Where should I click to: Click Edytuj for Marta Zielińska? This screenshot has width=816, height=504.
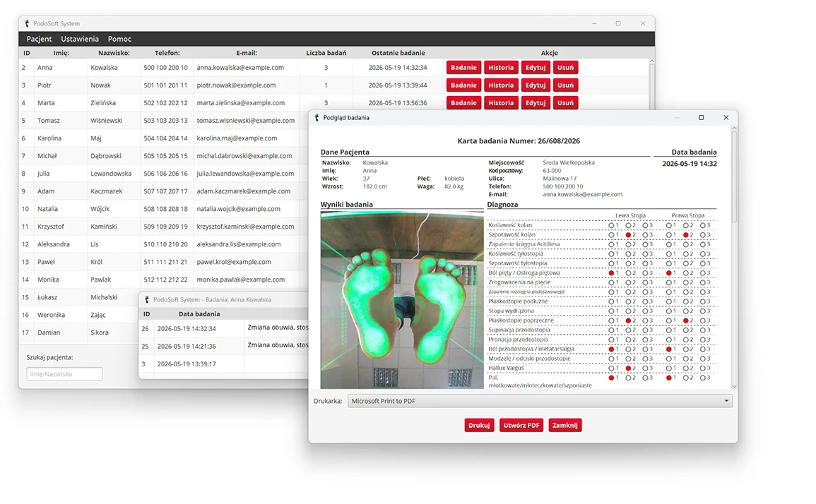tap(536, 102)
